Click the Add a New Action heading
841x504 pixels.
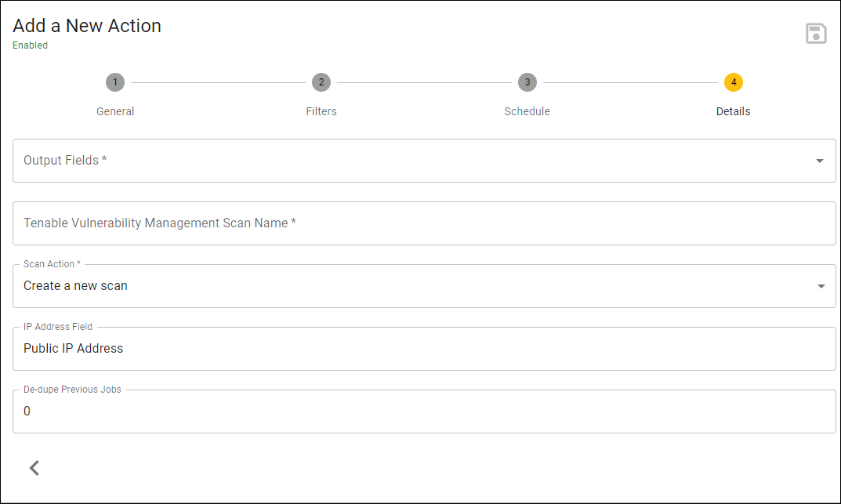[x=87, y=26]
